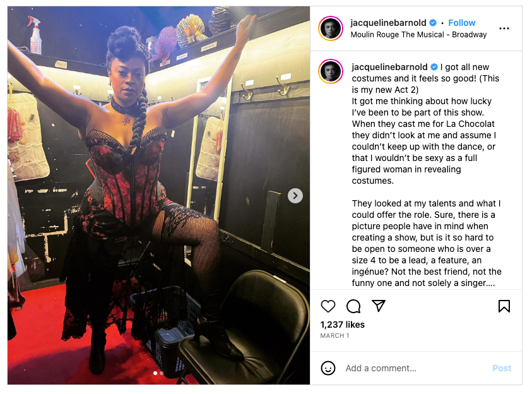Open comments via the speech bubble icon

[353, 306]
